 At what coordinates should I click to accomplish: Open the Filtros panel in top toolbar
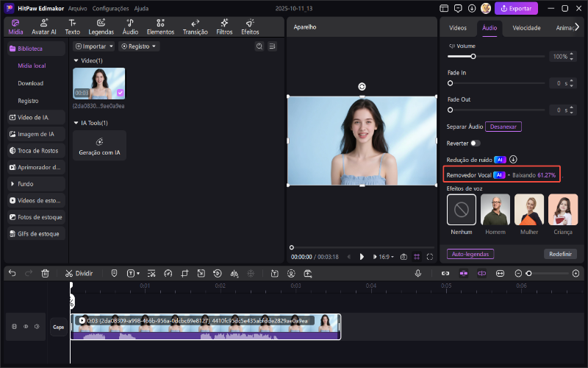pyautogui.click(x=224, y=27)
